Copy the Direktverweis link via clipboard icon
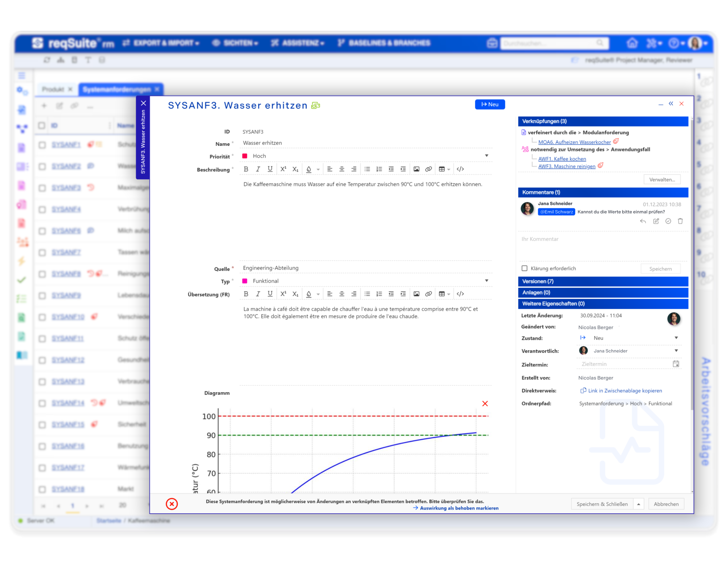The width and height of the screenshot is (728, 563). (x=583, y=390)
